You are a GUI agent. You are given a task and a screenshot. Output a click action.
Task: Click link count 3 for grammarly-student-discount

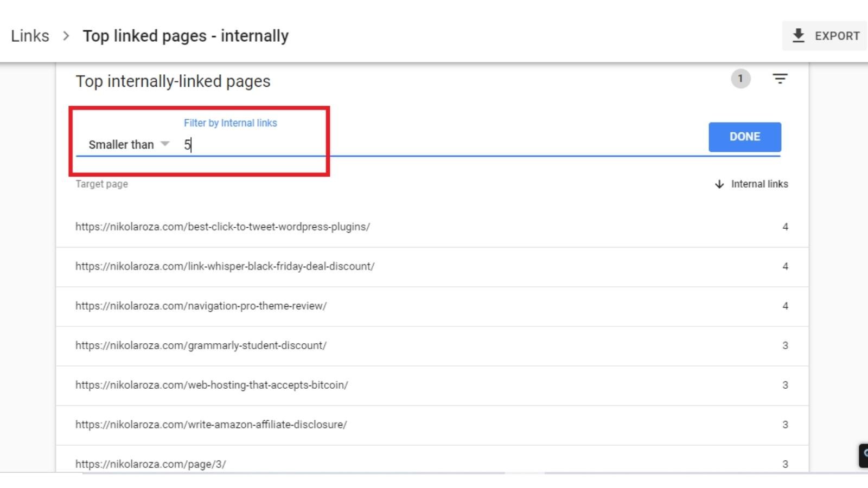785,346
